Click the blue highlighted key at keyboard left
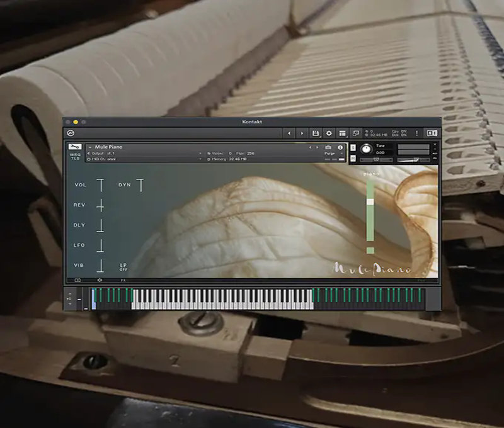The width and height of the screenshot is (504, 428). (93, 299)
